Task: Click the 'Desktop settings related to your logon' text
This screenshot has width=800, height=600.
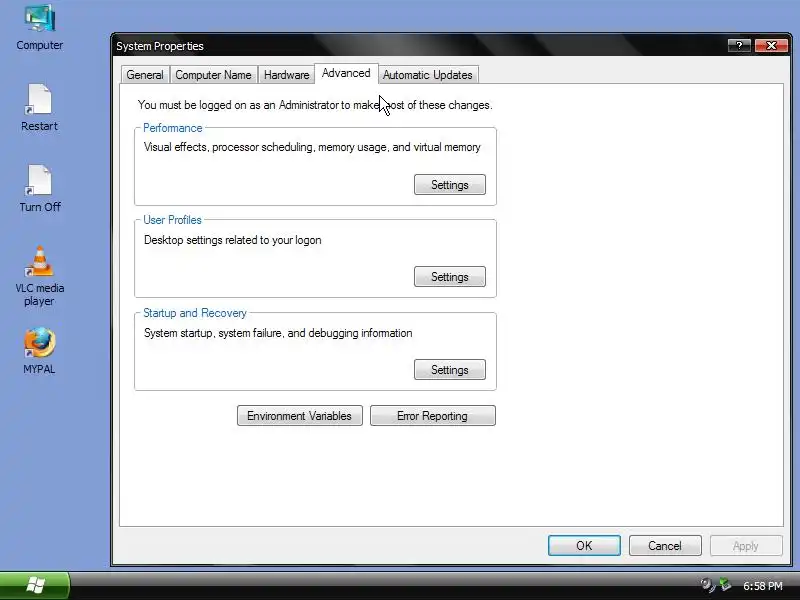Action: 233,240
